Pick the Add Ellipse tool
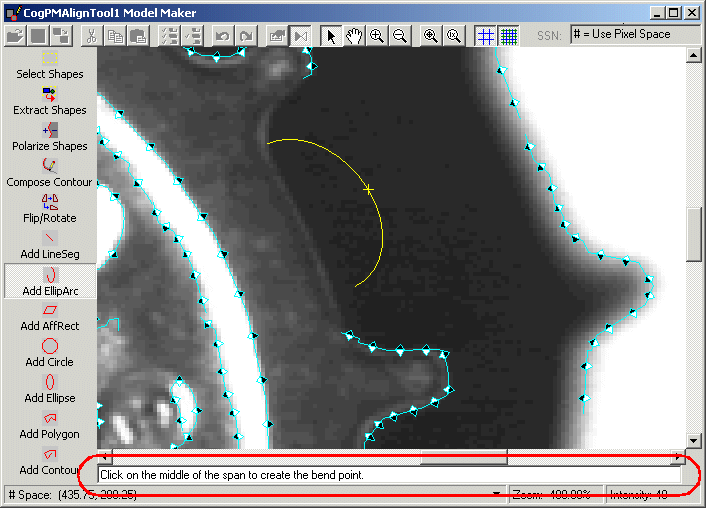The image size is (706, 508). pos(50,388)
